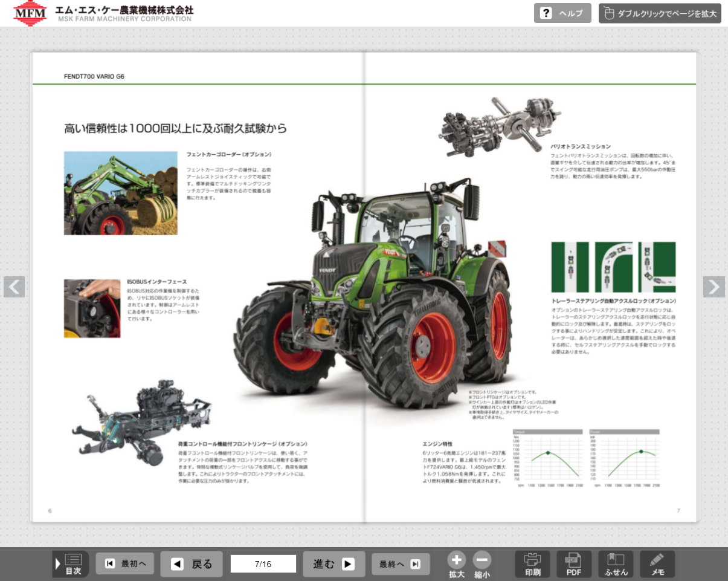Click the MFM company logo

point(30,13)
